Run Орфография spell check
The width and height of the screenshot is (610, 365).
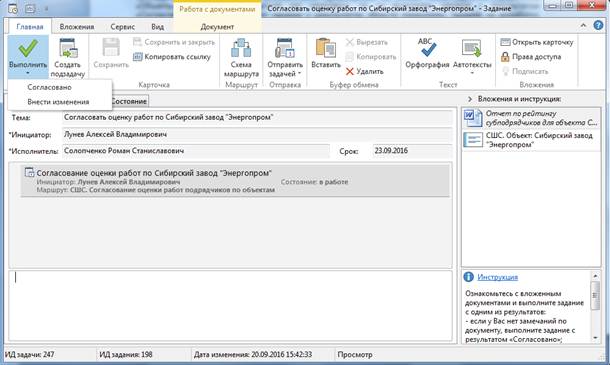pyautogui.click(x=427, y=53)
